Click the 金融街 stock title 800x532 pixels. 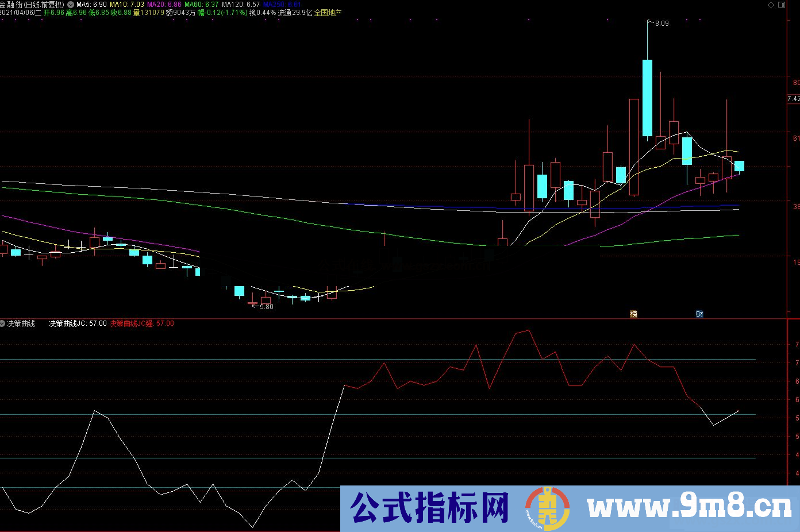[11, 5]
